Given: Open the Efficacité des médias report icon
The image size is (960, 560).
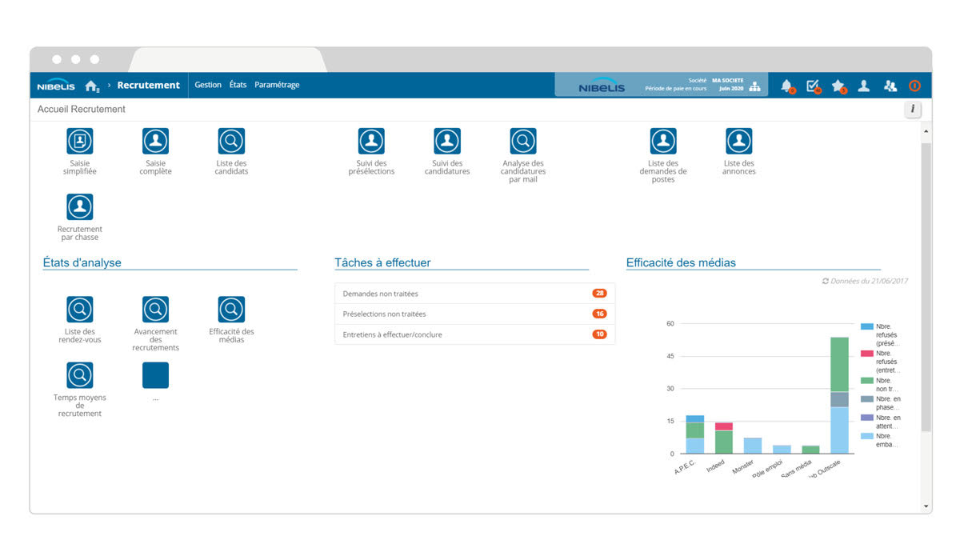Looking at the screenshot, I should [x=231, y=310].
